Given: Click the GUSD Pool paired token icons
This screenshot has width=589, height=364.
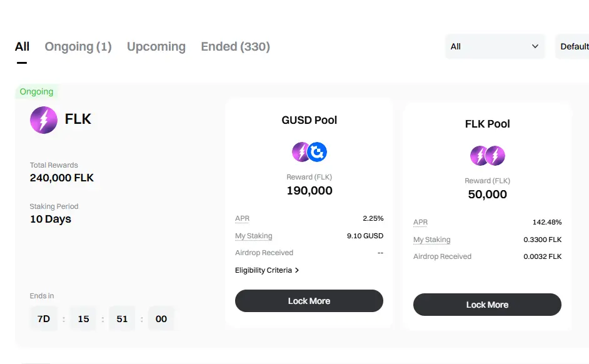Looking at the screenshot, I should (310, 151).
